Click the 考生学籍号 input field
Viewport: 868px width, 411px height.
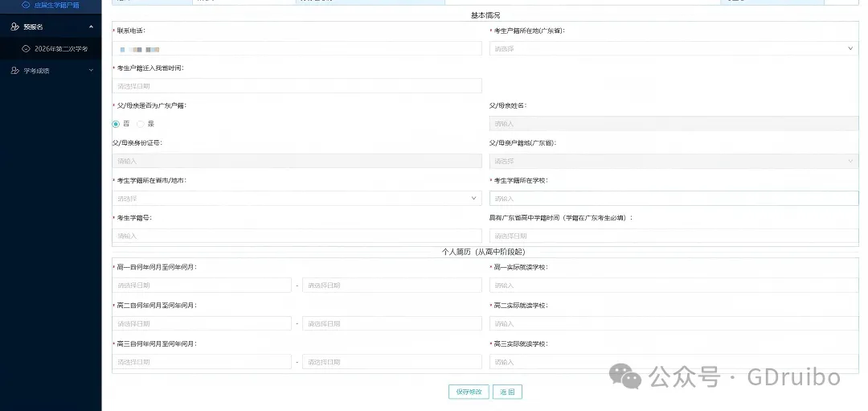[x=297, y=236]
